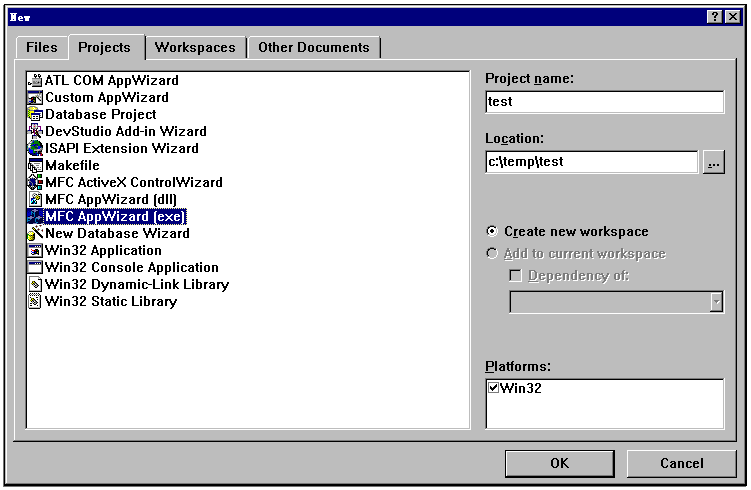This screenshot has height=490, width=751.
Task: Select highlighted MFC AppWizard (exe) label
Action: point(115,217)
